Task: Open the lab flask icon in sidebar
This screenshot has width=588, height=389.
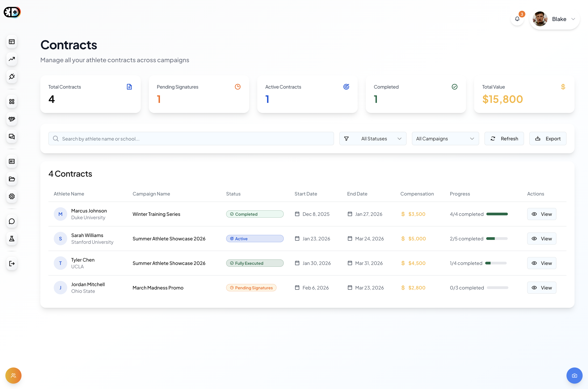Action: pyautogui.click(x=12, y=239)
